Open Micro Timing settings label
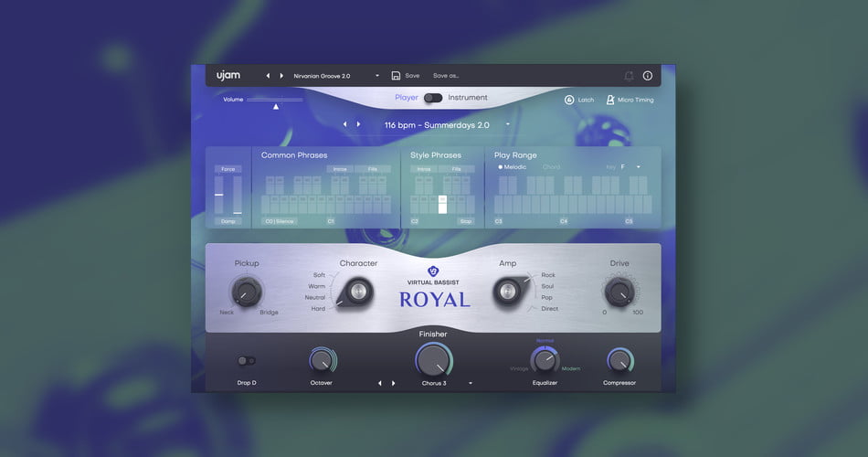The height and width of the screenshot is (457, 868). (x=636, y=100)
